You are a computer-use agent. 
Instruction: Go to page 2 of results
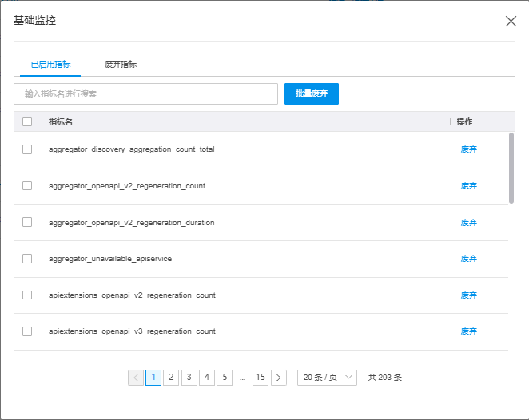(171, 378)
